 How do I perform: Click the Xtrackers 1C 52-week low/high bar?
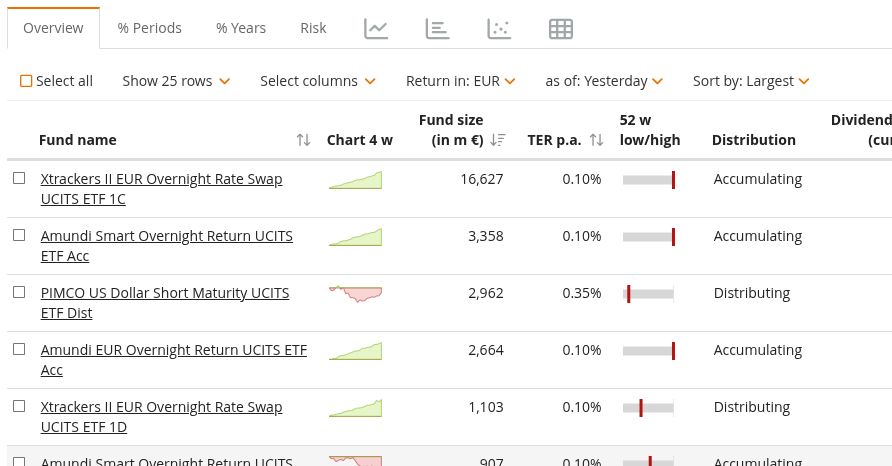(x=649, y=180)
